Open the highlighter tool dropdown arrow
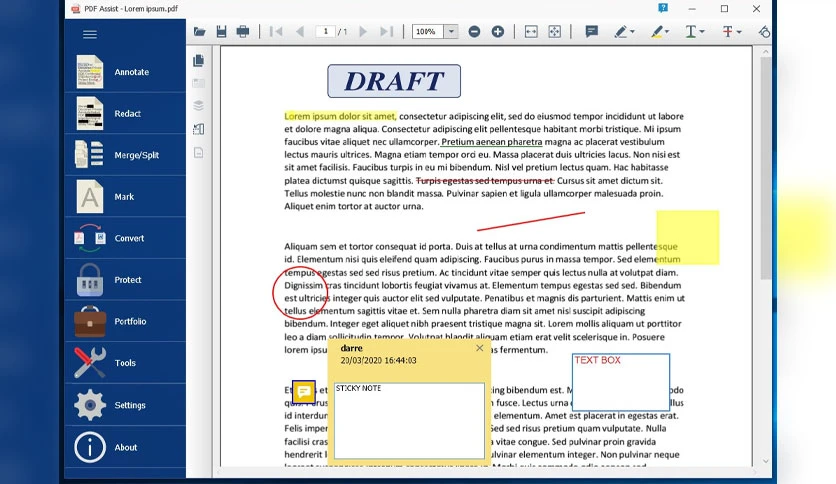The height and width of the screenshot is (484, 836). pyautogui.click(x=667, y=32)
